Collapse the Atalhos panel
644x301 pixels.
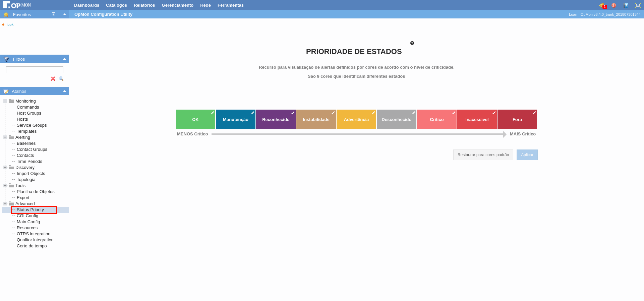64,91
